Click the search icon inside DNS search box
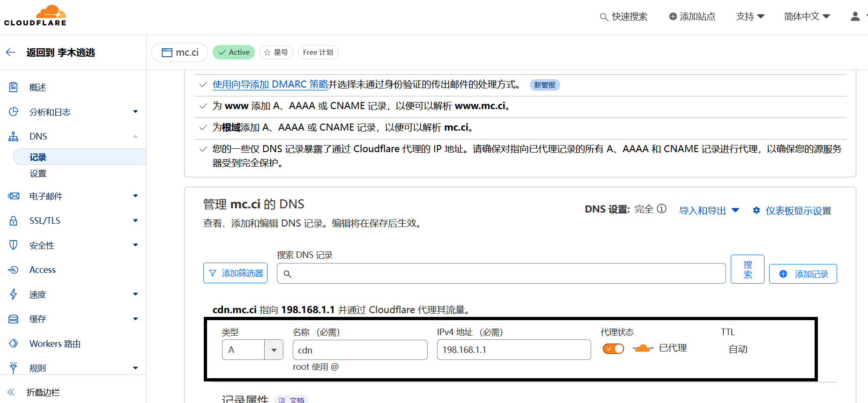 pos(288,274)
